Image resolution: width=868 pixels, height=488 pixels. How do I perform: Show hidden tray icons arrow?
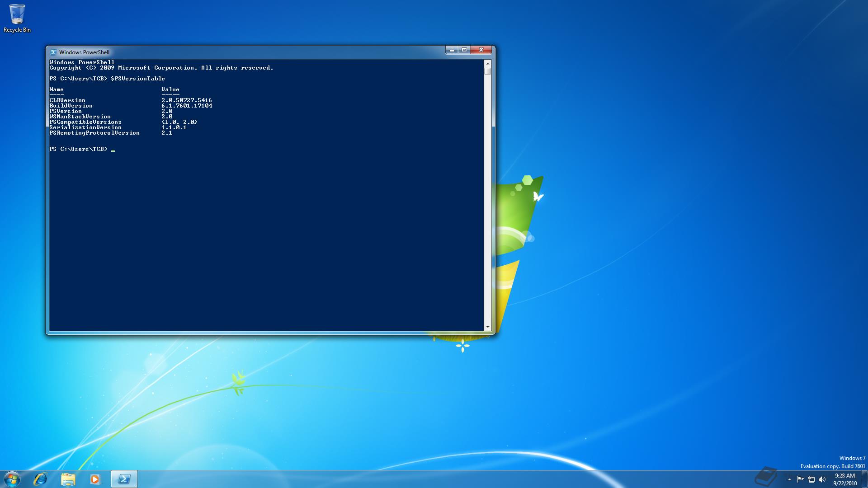(x=789, y=479)
